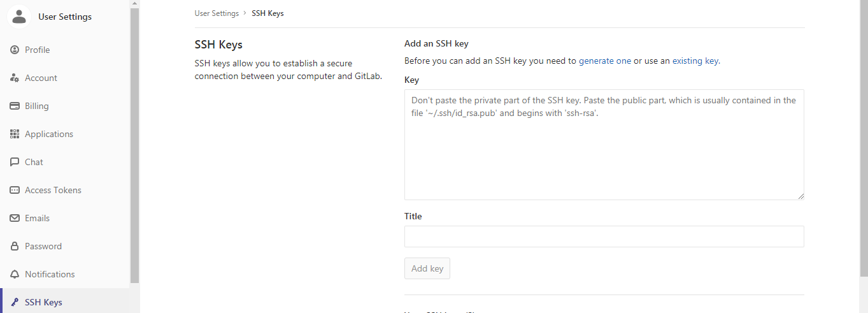This screenshot has width=868, height=313.
Task: Click the Chat bubble icon
Action: (x=15, y=162)
